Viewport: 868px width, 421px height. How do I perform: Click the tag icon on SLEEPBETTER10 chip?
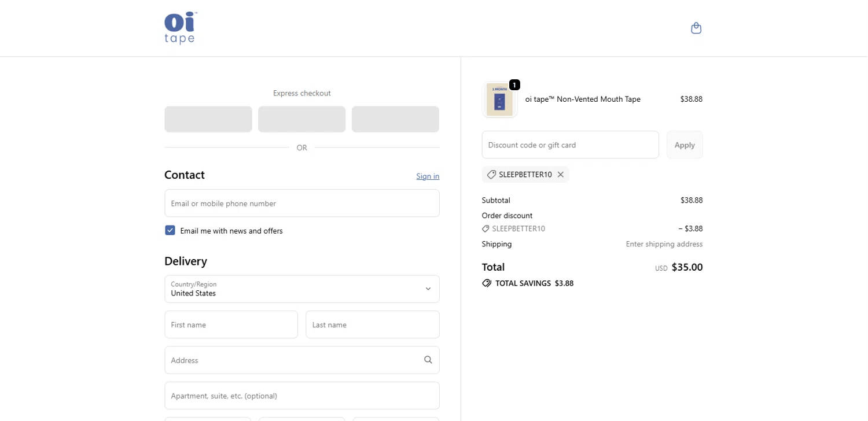pyautogui.click(x=491, y=175)
